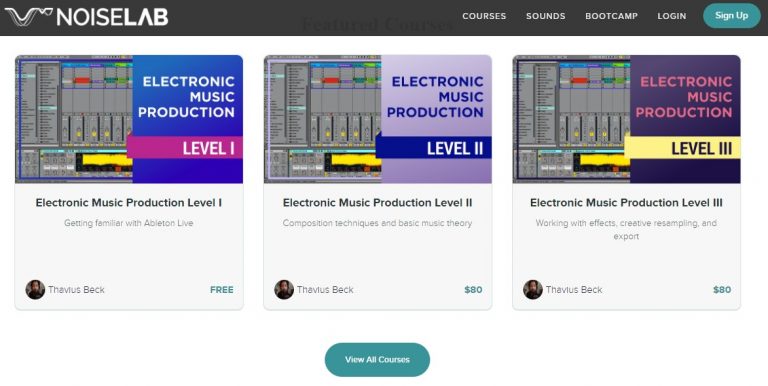Click the NoiseLab waveform logo icon

[x=28, y=17]
